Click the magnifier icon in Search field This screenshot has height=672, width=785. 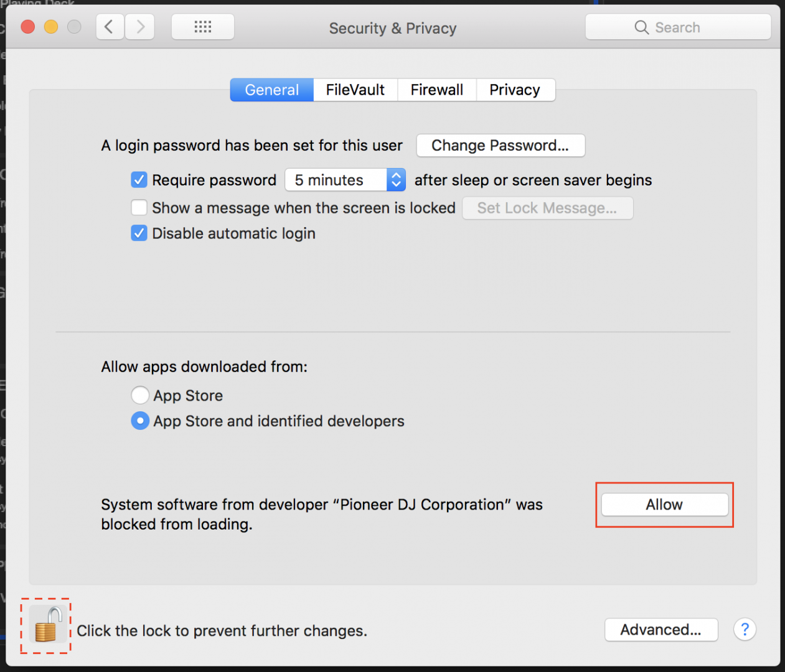coord(641,27)
